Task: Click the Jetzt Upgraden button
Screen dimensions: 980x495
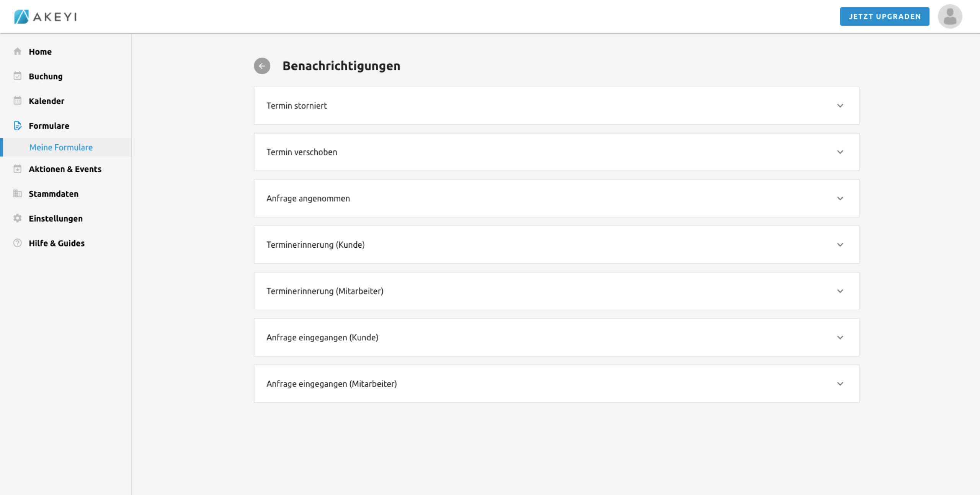Action: tap(884, 16)
